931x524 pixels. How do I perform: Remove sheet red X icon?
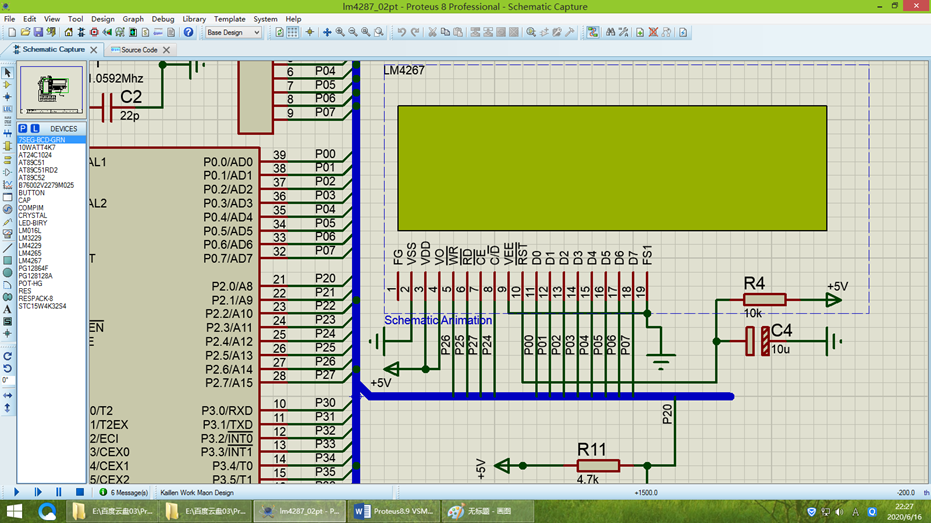coord(653,33)
